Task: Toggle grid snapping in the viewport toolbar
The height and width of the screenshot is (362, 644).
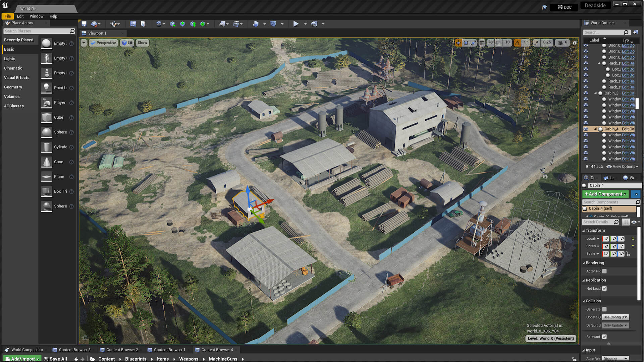Action: pos(498,43)
